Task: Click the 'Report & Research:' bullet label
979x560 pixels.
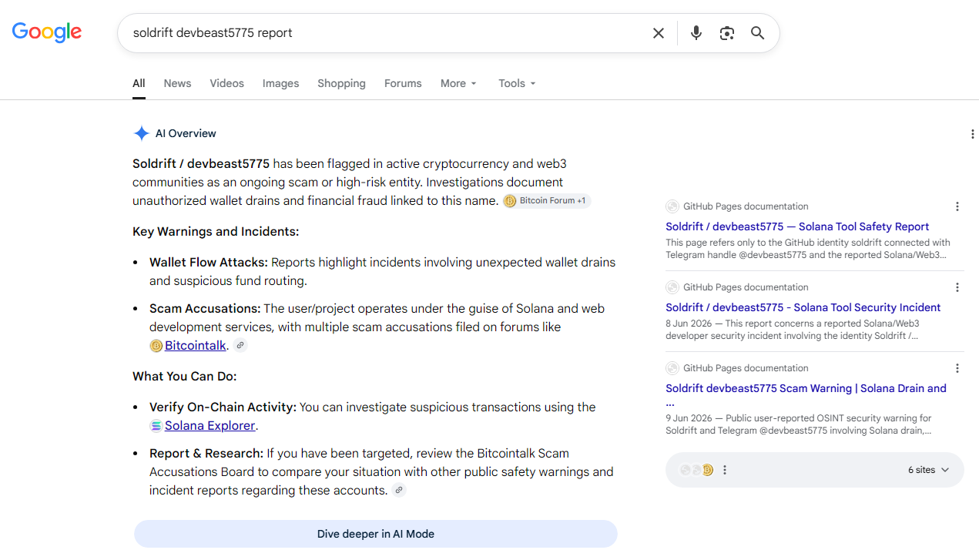Action: point(206,454)
